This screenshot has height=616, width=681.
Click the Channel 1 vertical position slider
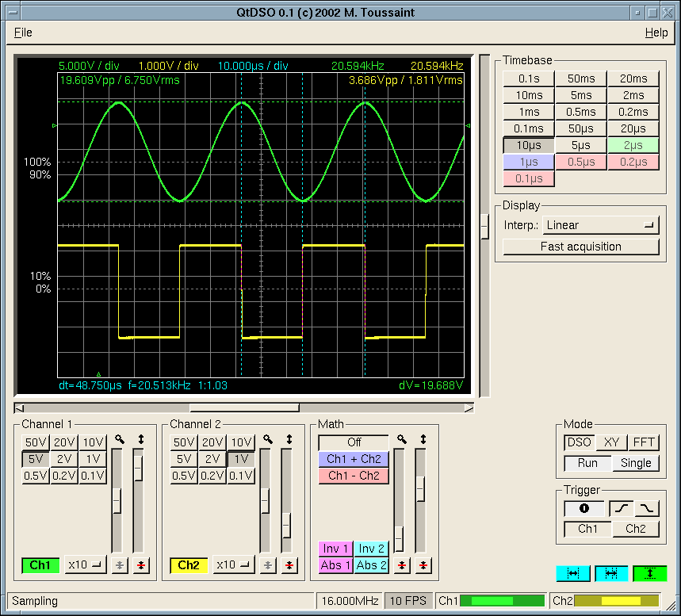pyautogui.click(x=140, y=468)
